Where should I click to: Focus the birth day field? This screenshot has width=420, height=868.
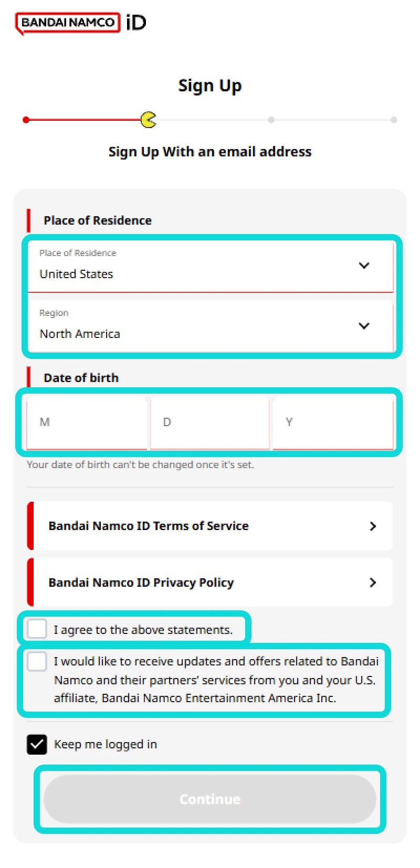coord(209,422)
